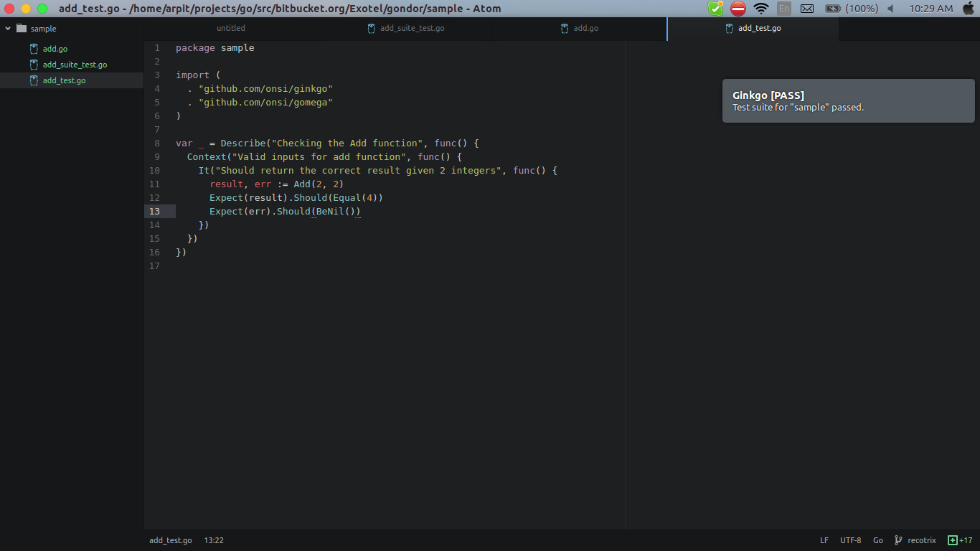This screenshot has width=980, height=551.
Task: Click the +17 git diff indicator
Action: pos(960,540)
